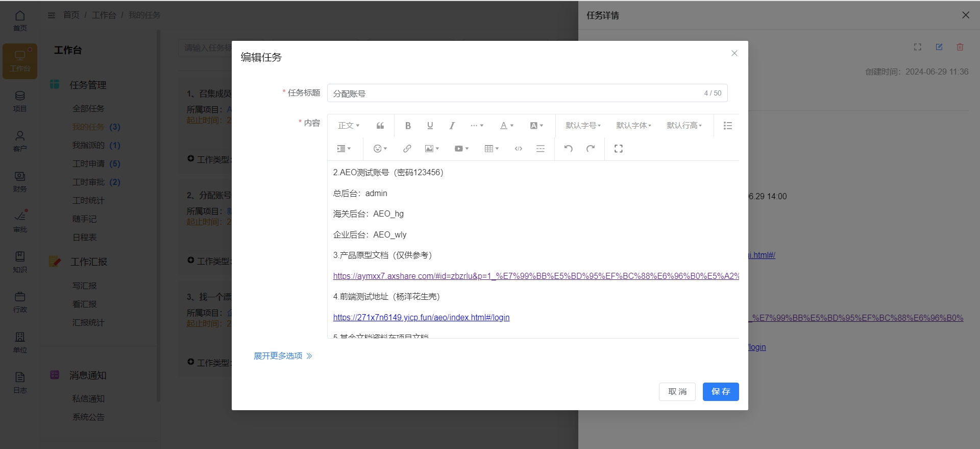Open 知识 in the left sidebar

click(20, 262)
